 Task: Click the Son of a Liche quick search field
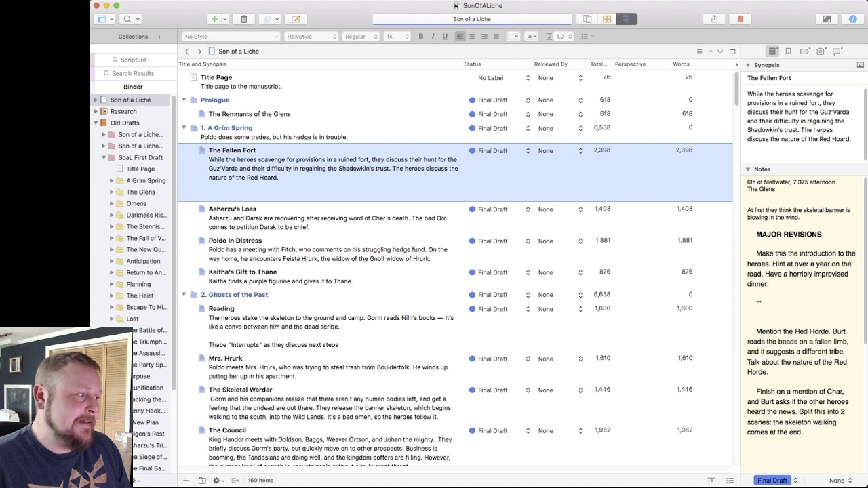(x=472, y=19)
